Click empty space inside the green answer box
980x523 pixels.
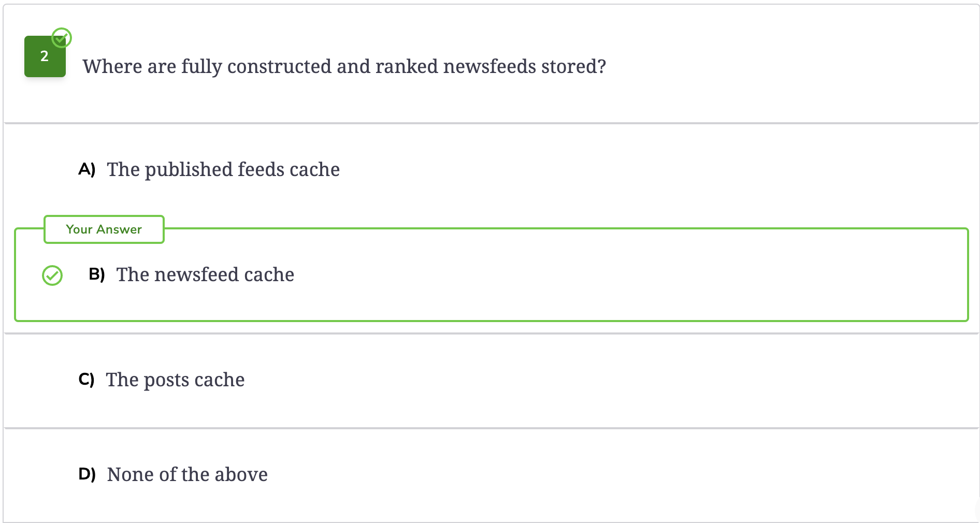(x=622, y=274)
